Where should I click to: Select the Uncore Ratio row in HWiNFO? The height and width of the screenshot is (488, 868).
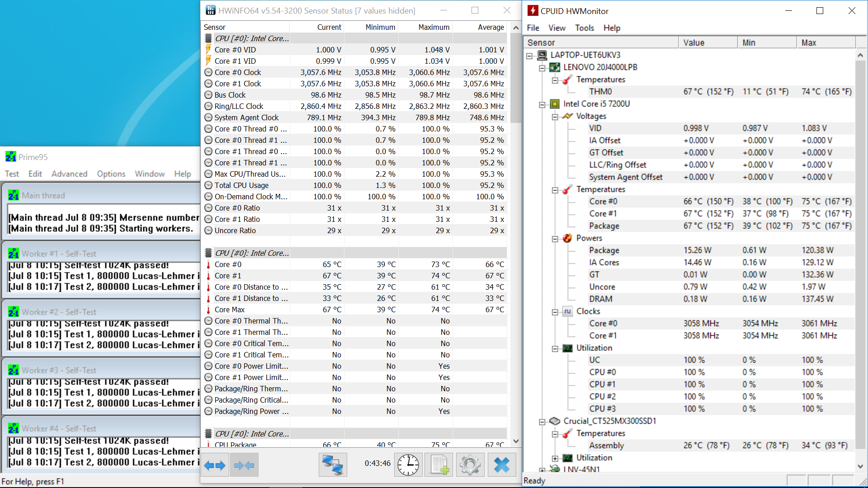[x=355, y=230]
